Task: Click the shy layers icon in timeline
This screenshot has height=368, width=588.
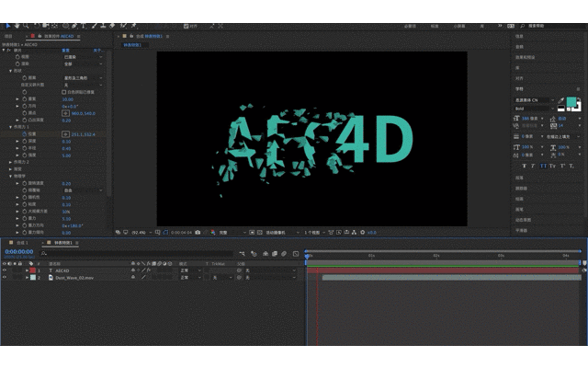Action: tap(266, 254)
